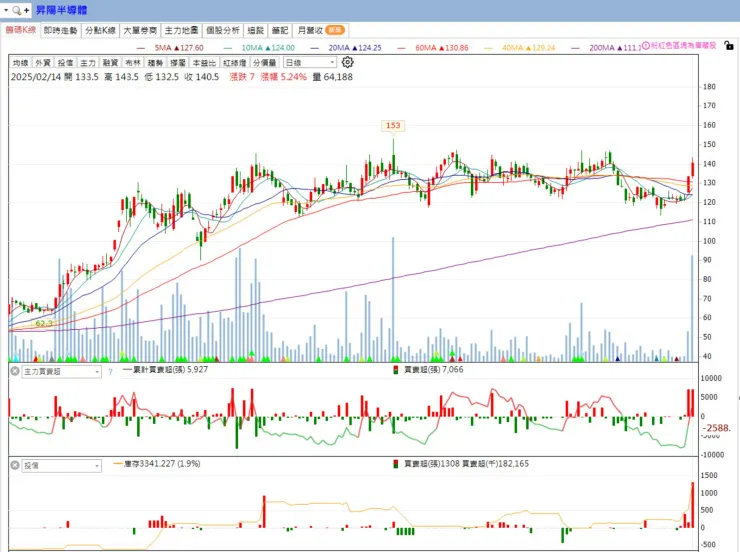Close the 主力買賣超 indicator panel
Viewport: 740px width, 552px height.
coord(15,371)
